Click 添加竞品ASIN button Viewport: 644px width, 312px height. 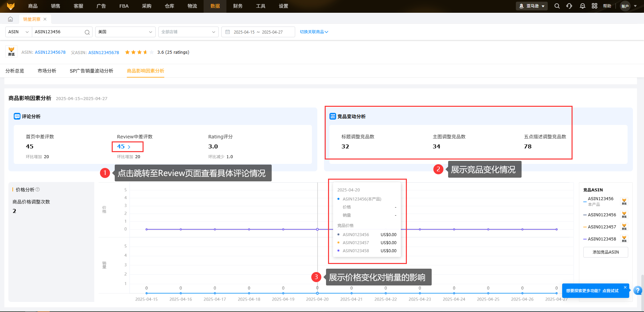point(605,252)
